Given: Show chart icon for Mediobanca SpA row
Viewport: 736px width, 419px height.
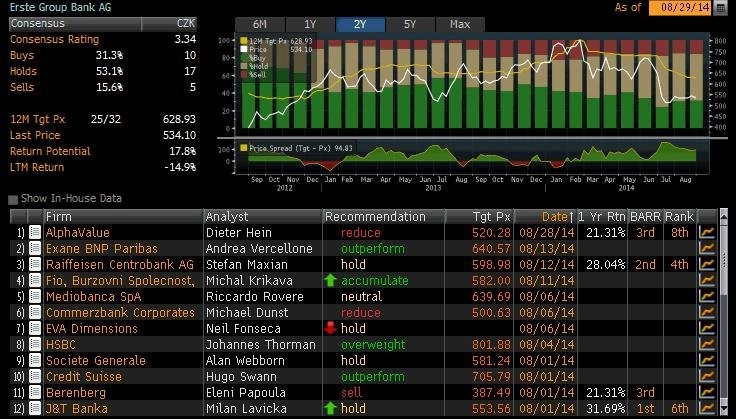Looking at the screenshot, I should coord(706,296).
